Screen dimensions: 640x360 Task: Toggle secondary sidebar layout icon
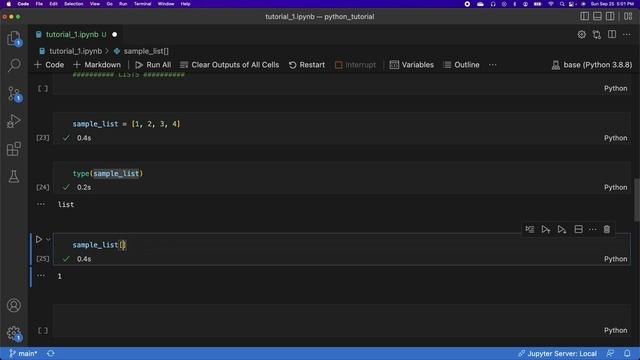coord(610,16)
